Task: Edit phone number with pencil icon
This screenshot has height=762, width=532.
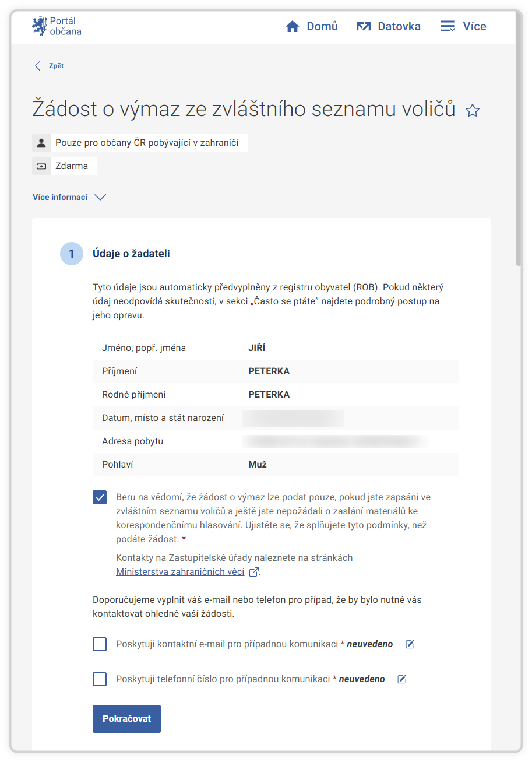Action: [x=402, y=679]
